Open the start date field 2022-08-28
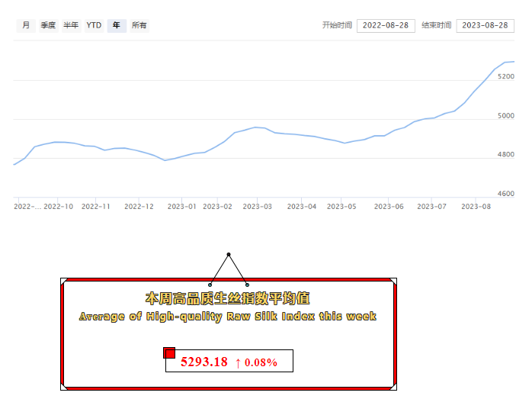 pyautogui.click(x=385, y=25)
